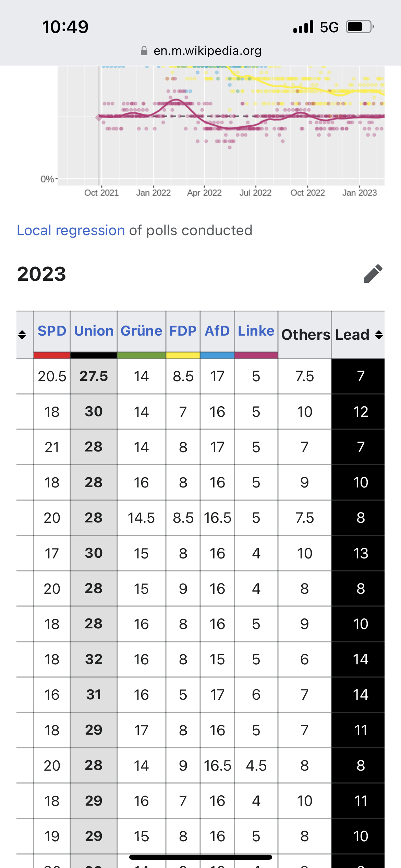
Task: Open the SPD party link
Action: click(52, 331)
